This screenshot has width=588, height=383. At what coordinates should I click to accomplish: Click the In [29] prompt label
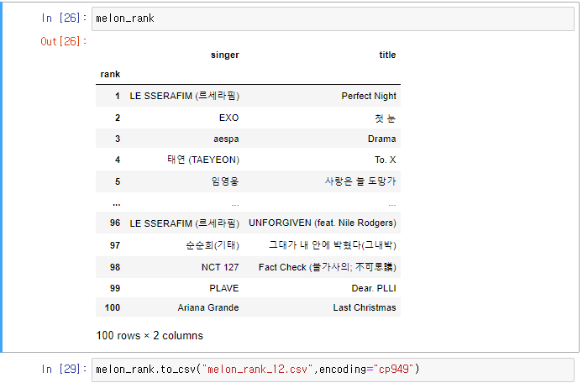click(64, 369)
